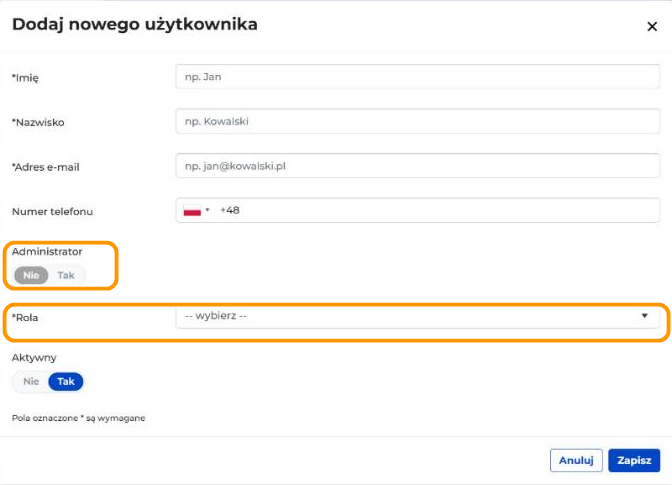Click the *Rola label
The width and height of the screenshot is (672, 485).
25,317
